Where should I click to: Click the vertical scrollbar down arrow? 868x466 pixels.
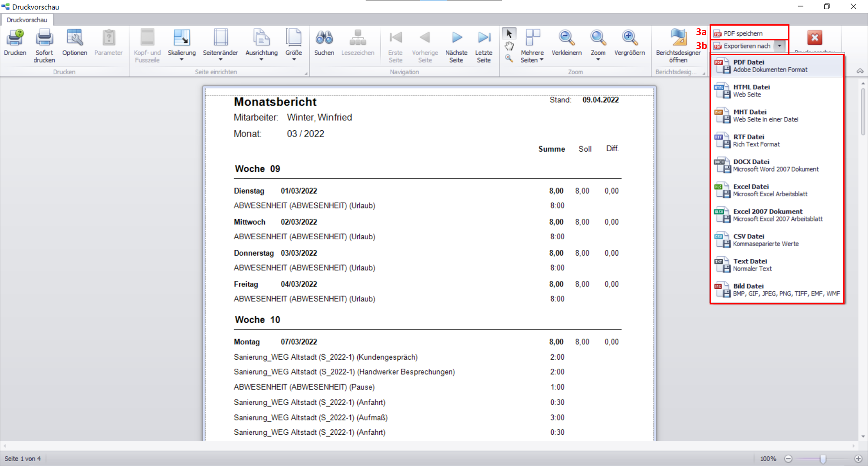(863, 436)
